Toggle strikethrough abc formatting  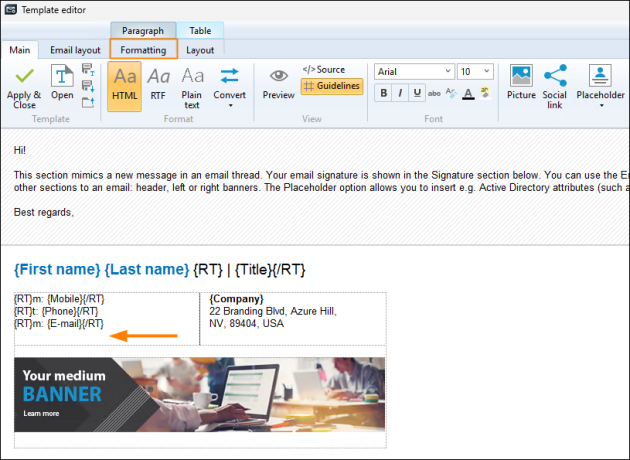[434, 93]
